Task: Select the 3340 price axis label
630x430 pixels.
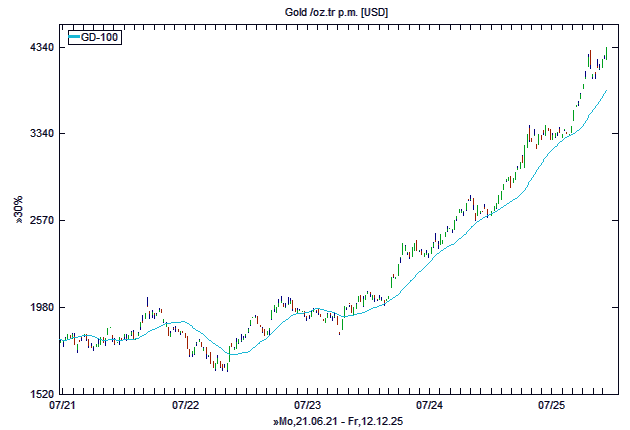Action: click(40, 134)
